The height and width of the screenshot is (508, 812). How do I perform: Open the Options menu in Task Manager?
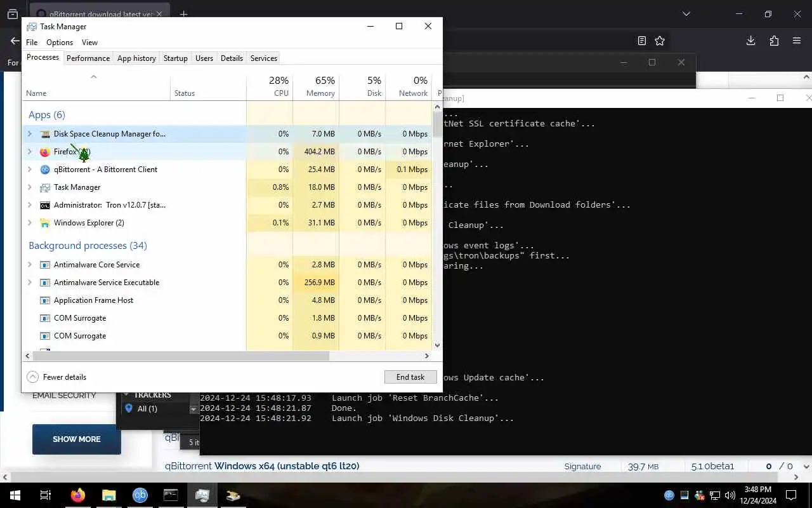[x=60, y=43]
